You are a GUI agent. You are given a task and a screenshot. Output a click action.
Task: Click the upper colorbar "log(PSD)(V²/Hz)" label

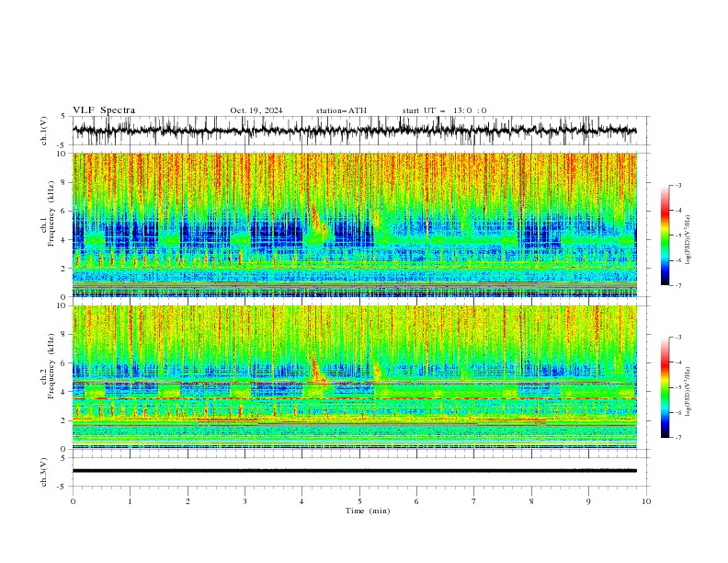(x=688, y=240)
